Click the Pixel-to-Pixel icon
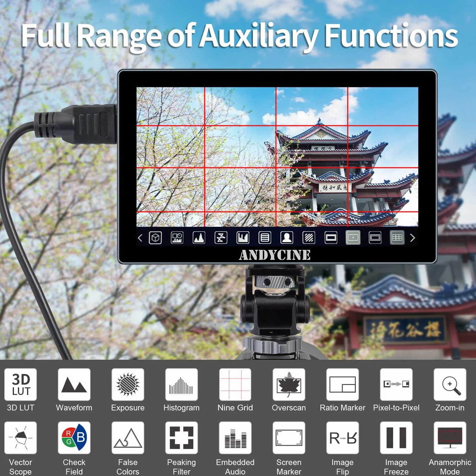This screenshot has height=476, width=476. click(x=396, y=385)
